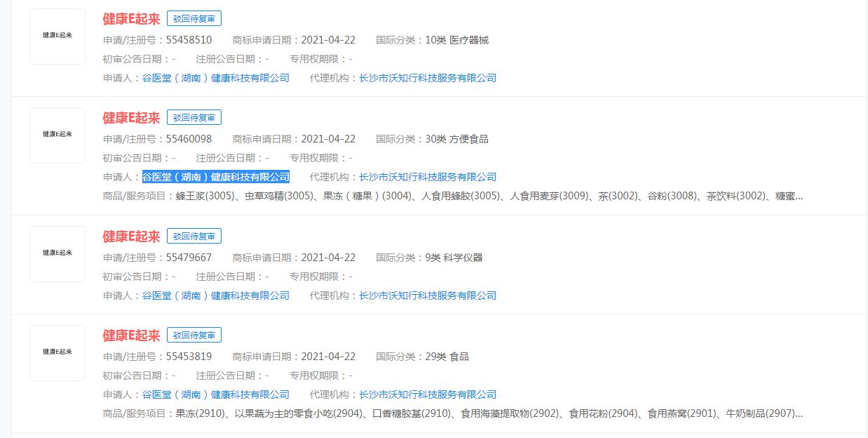Open trademark thumbnail for registration 55458510
This screenshot has height=438, width=868.
click(x=57, y=36)
